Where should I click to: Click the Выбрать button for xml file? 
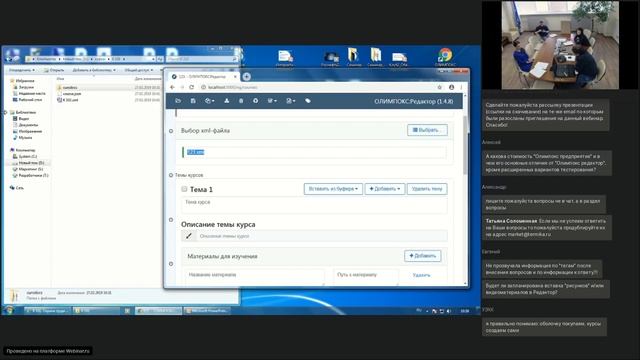(427, 130)
